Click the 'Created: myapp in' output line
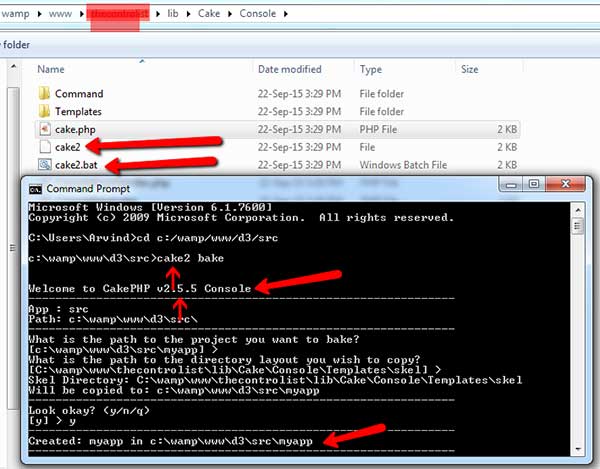Image resolution: width=600 pixels, height=469 pixels. coord(171,441)
